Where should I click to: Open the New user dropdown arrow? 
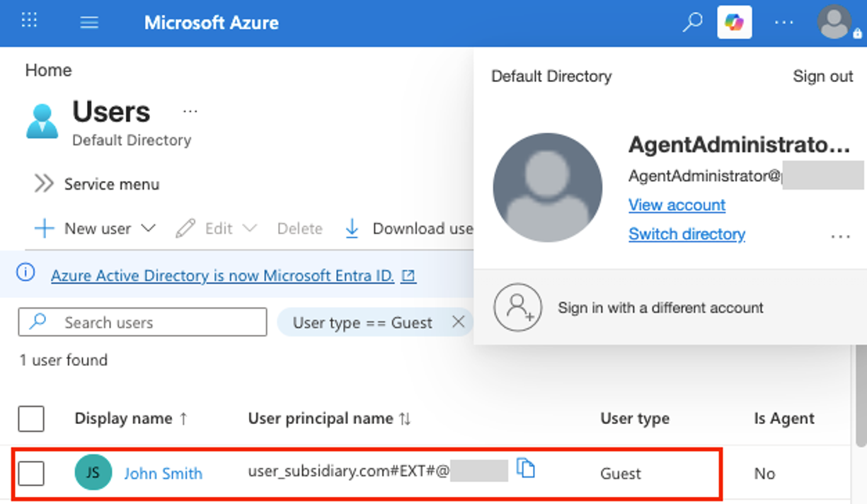coord(148,229)
